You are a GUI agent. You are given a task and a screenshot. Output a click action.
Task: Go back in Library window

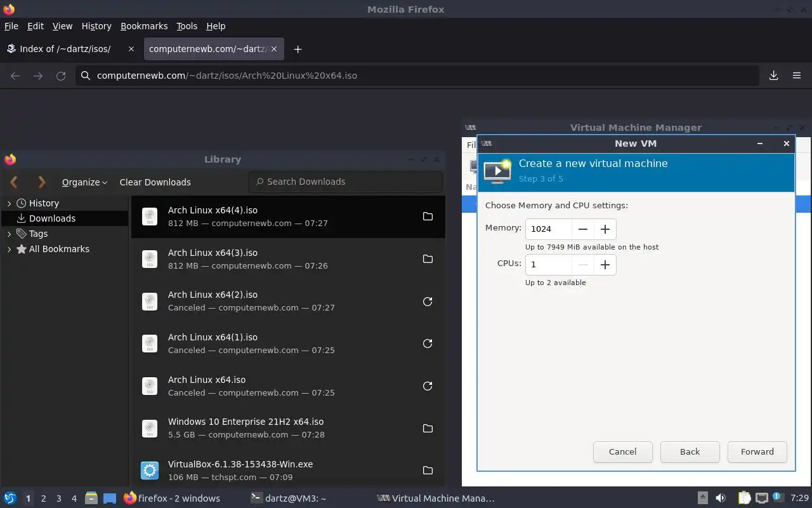pos(15,182)
